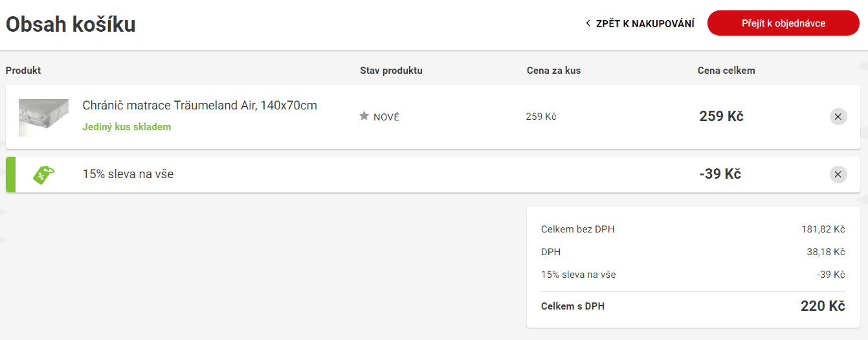The height and width of the screenshot is (340, 868).
Task: Click the Cena celkem column header
Action: 726,71
